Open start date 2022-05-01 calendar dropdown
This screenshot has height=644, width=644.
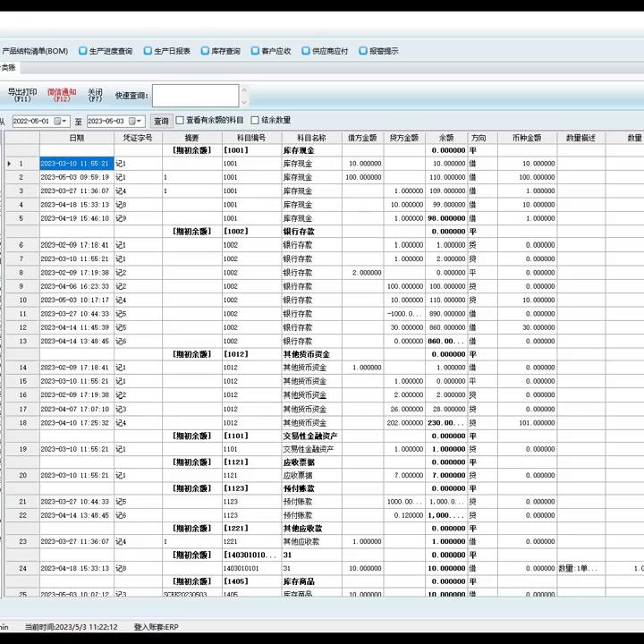pos(61,121)
